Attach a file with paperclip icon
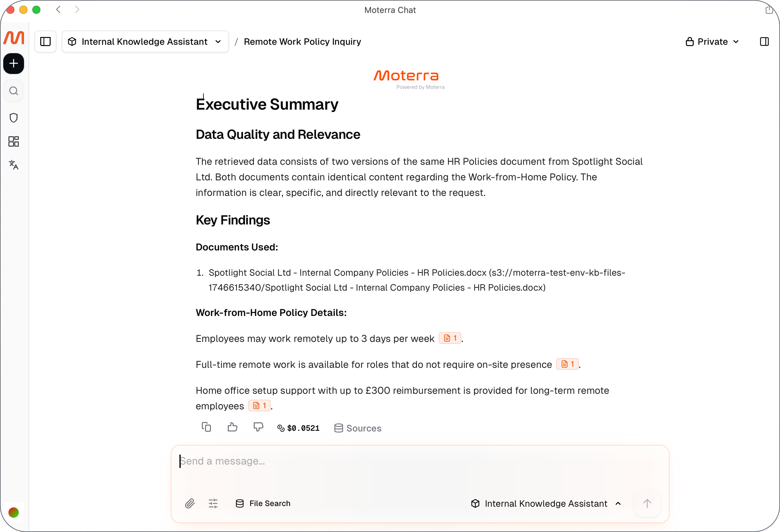Viewport: 780px width, 532px height. [190, 503]
